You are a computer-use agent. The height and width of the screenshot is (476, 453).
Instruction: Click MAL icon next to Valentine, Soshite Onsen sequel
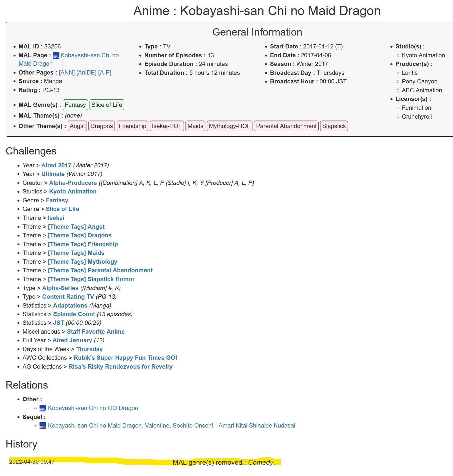[43, 426]
